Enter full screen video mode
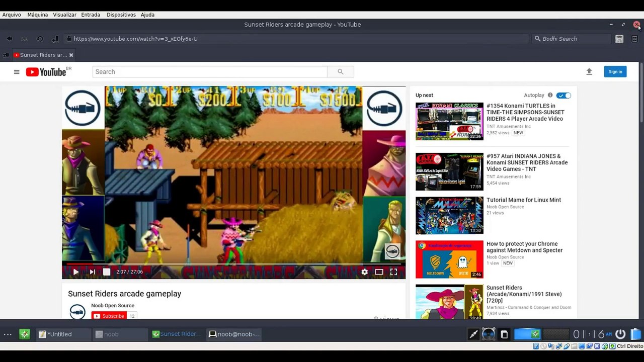 click(x=393, y=272)
